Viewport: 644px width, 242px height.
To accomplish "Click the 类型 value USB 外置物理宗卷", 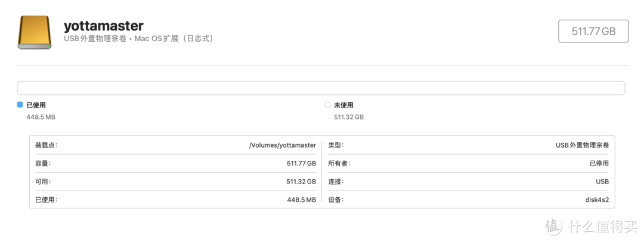I will 581,145.
